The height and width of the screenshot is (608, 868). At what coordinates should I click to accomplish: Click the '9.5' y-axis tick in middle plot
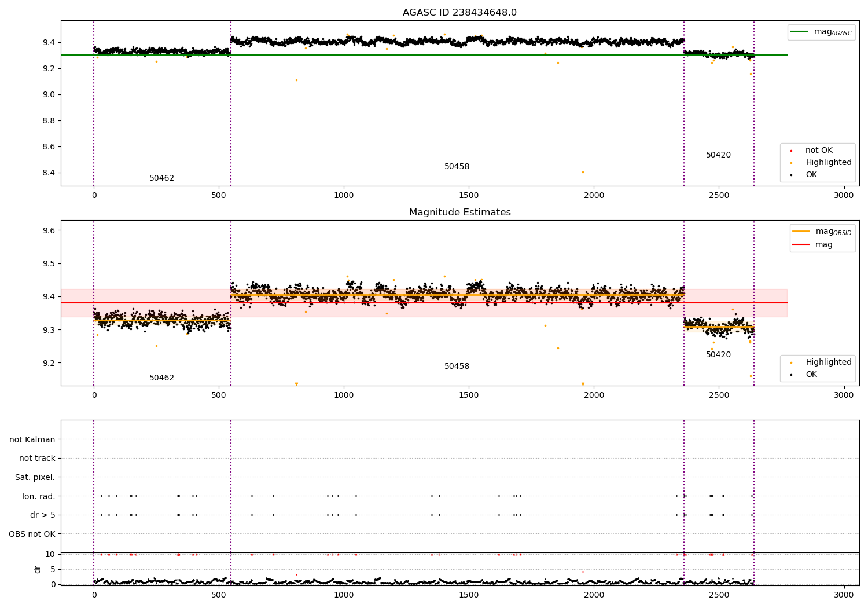(x=48, y=264)
